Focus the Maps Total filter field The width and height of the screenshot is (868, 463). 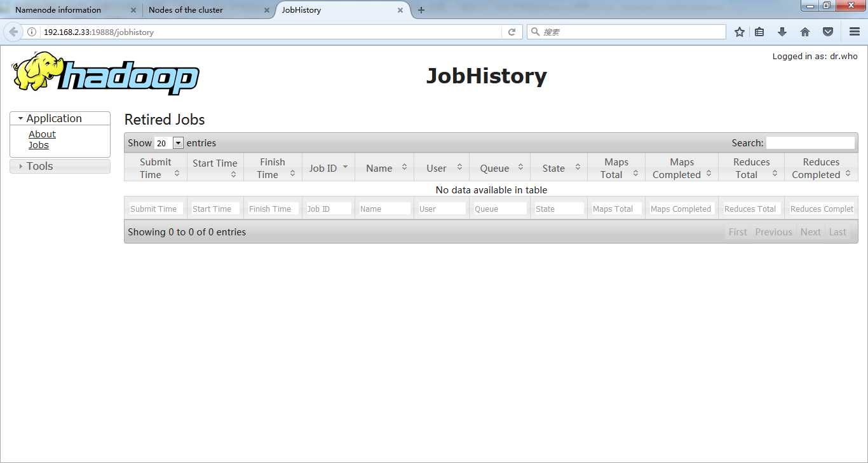tap(616, 209)
